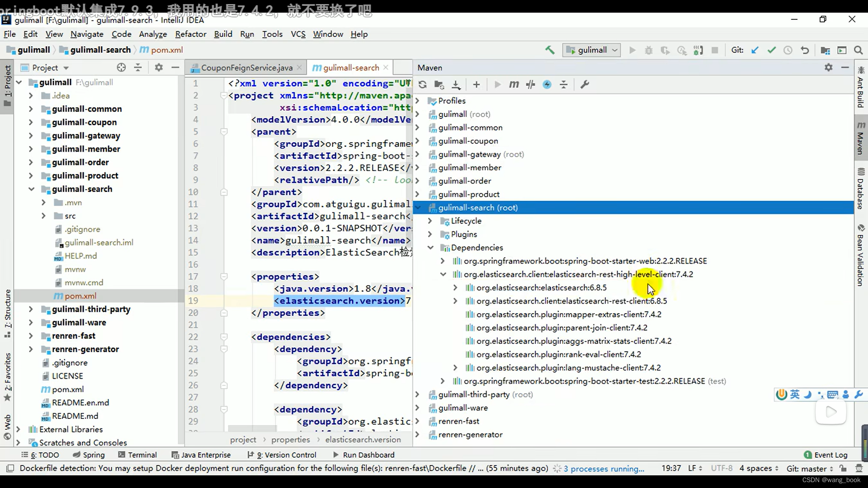The image size is (868, 488).
Task: Toggle Maven offline mode icon
Action: point(547,84)
